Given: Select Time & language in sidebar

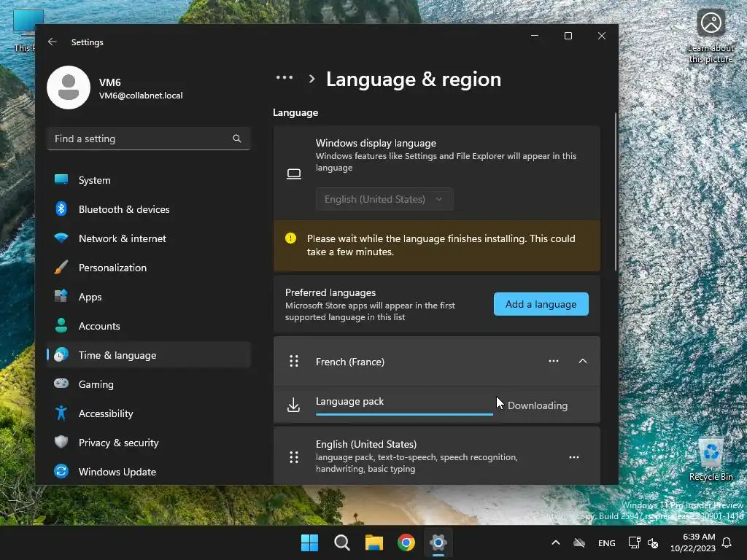Looking at the screenshot, I should [149, 355].
